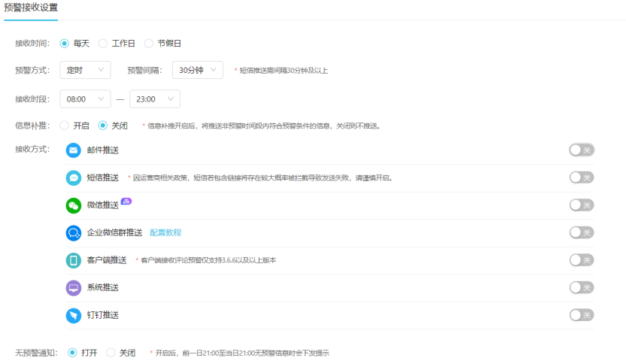Switch on the 钉钉推送 toggle
Image resolution: width=626 pixels, height=364 pixels.
tap(581, 315)
